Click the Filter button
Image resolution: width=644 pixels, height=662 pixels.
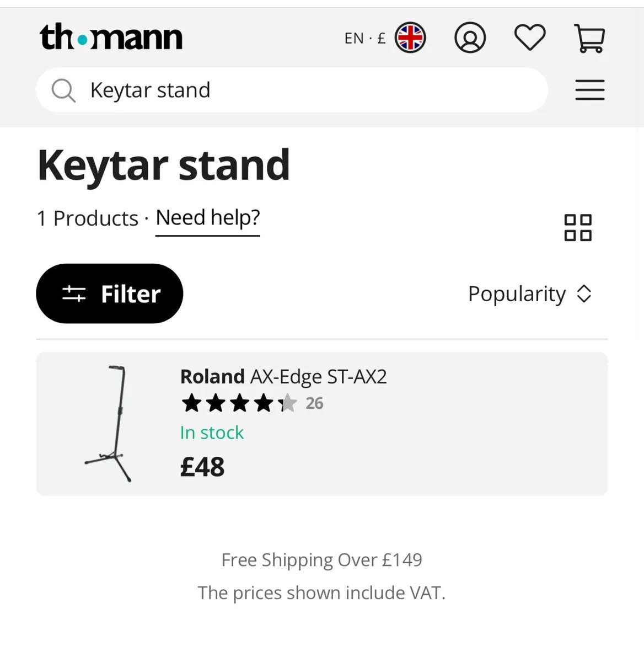(x=110, y=293)
